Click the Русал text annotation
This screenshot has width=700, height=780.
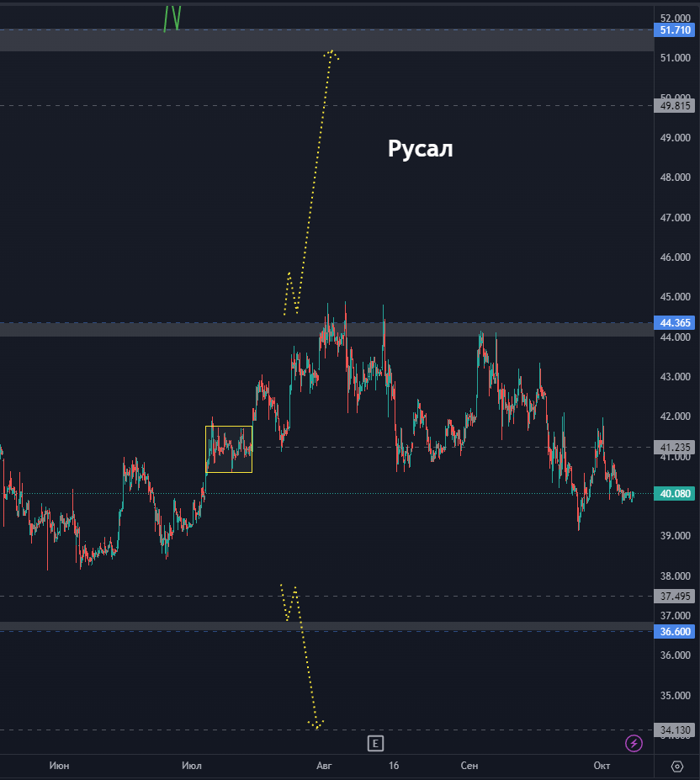420,149
